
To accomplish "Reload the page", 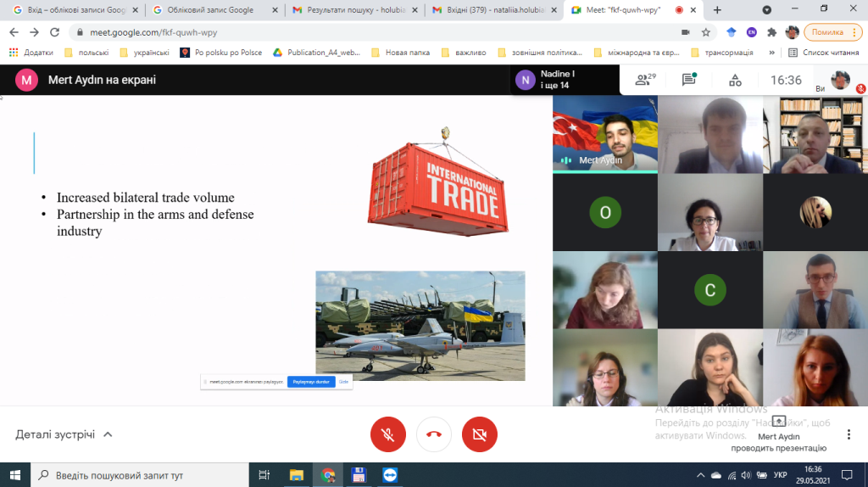I will tap(55, 32).
